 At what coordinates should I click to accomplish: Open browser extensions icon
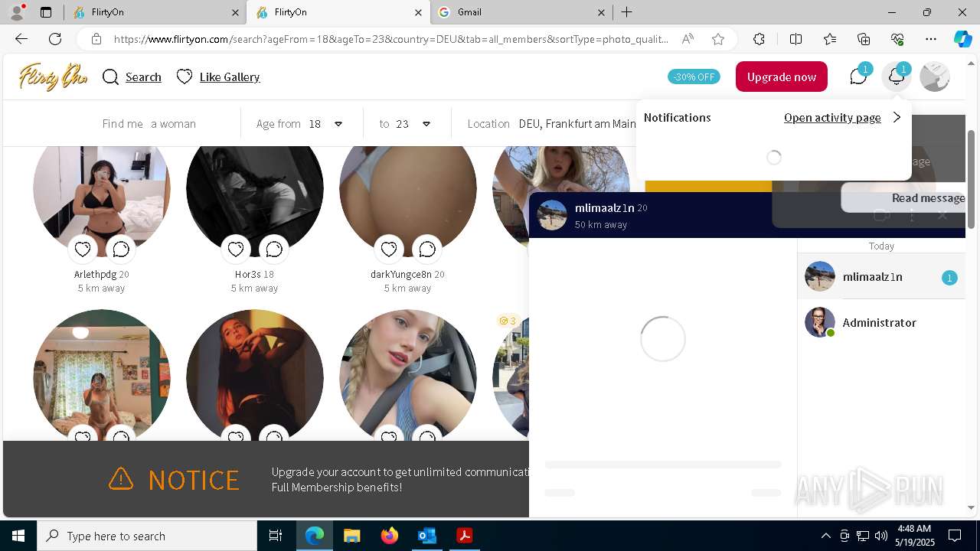tap(759, 39)
